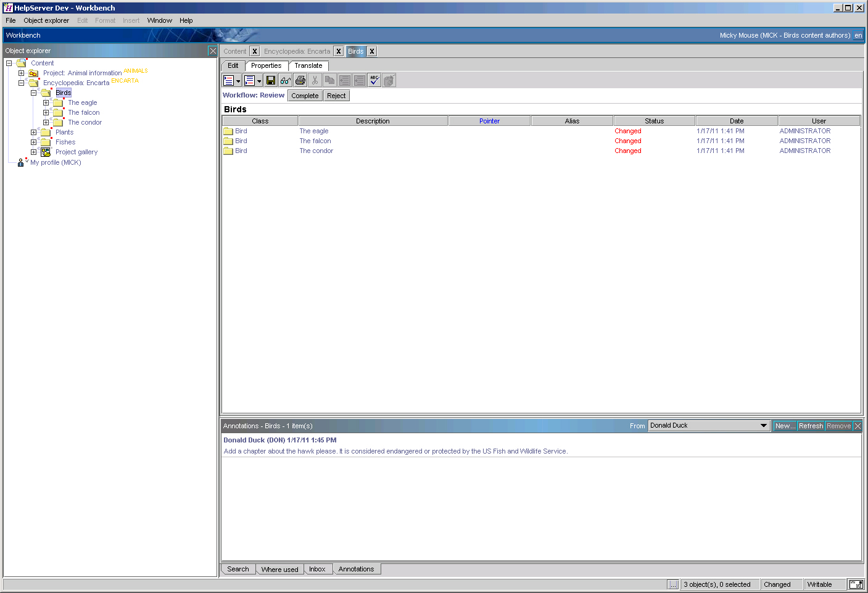Switch to the Translate tab
Screen dimensions: 868x593
click(308, 65)
